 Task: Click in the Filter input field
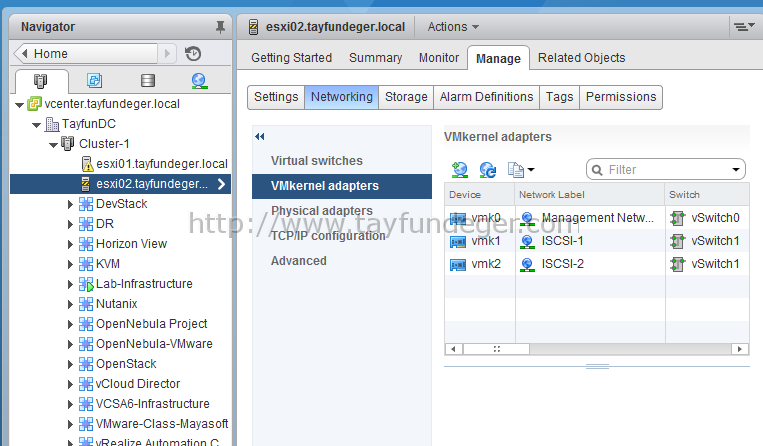[x=667, y=170]
